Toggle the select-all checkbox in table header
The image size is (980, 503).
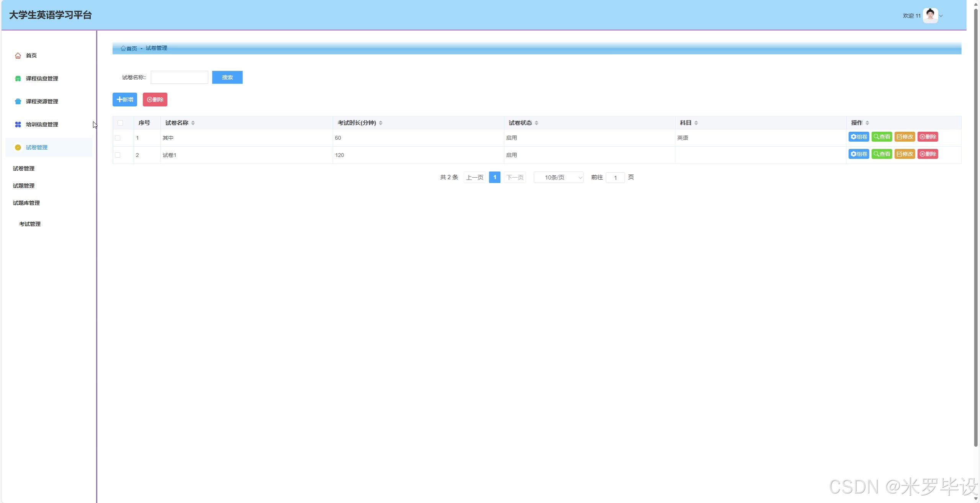120,123
